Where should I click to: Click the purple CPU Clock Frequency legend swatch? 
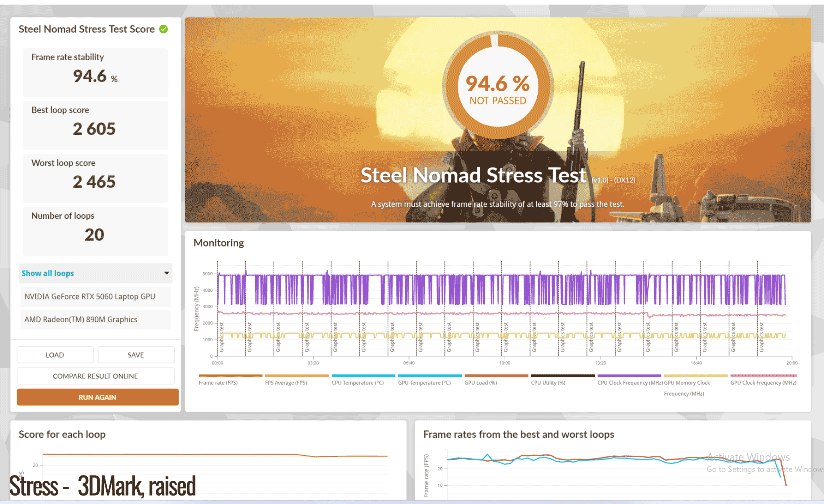tap(629, 376)
